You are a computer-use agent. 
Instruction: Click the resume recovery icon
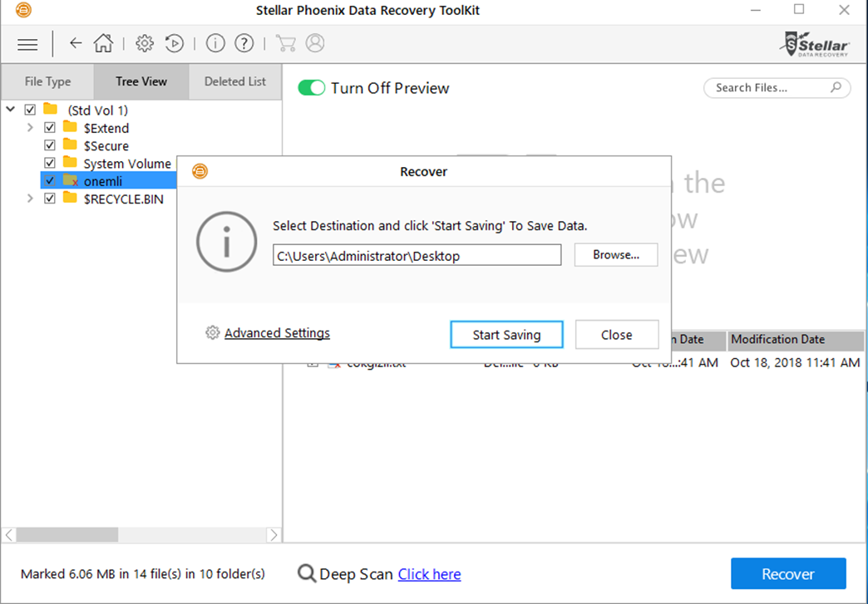click(x=174, y=43)
